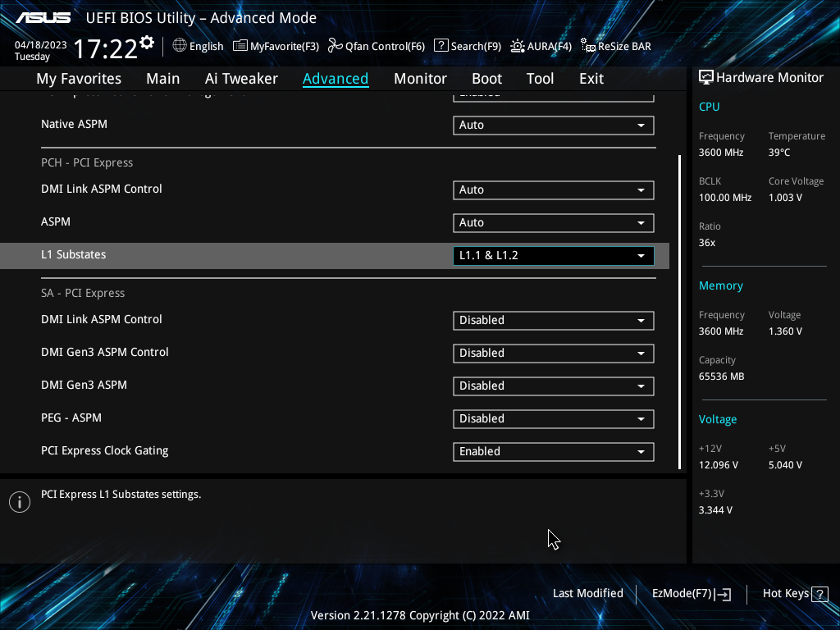Screen dimensions: 840x630
Task: Open the DMI Gen3 ASPM dropdown
Action: pyautogui.click(x=554, y=386)
